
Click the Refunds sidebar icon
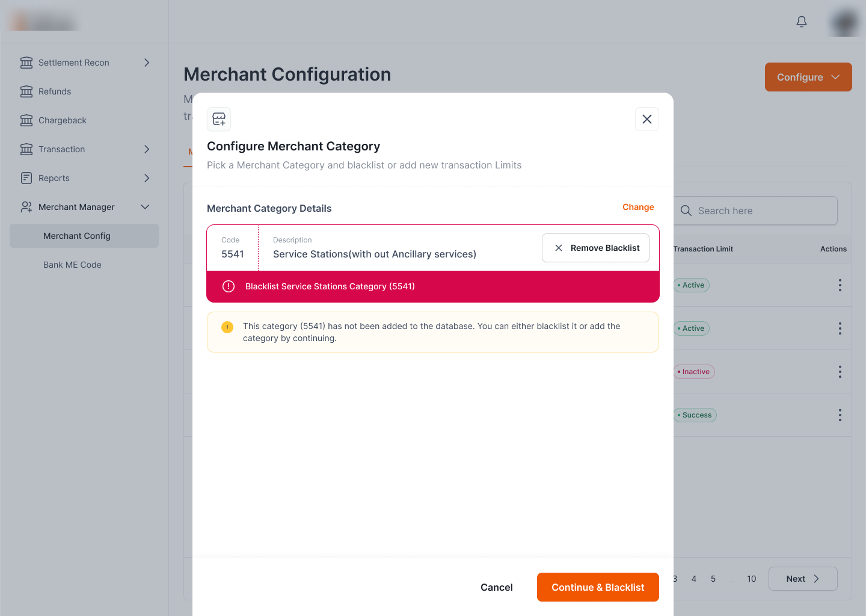click(x=26, y=91)
